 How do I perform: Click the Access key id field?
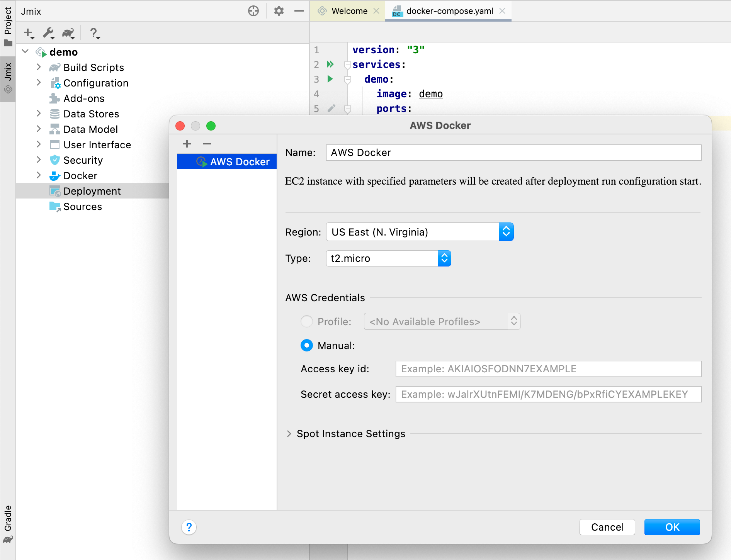point(548,369)
